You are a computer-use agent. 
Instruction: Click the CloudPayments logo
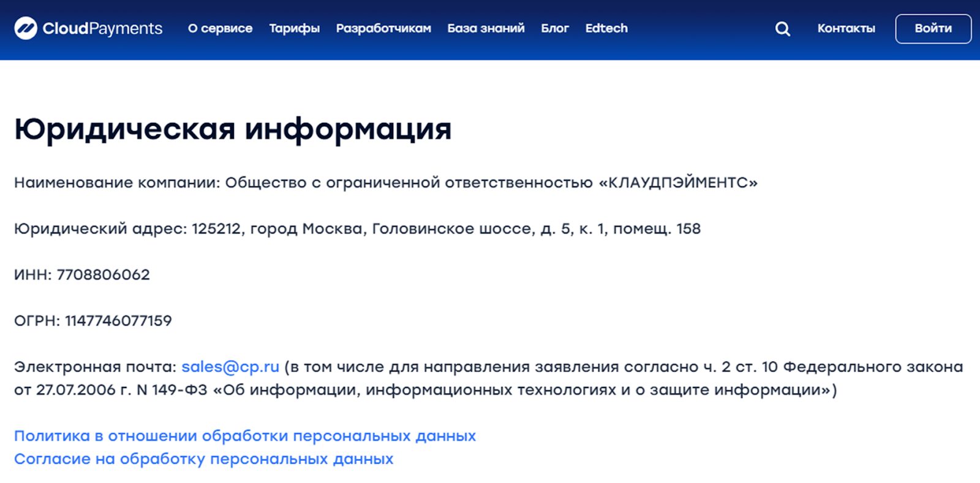pos(88,28)
